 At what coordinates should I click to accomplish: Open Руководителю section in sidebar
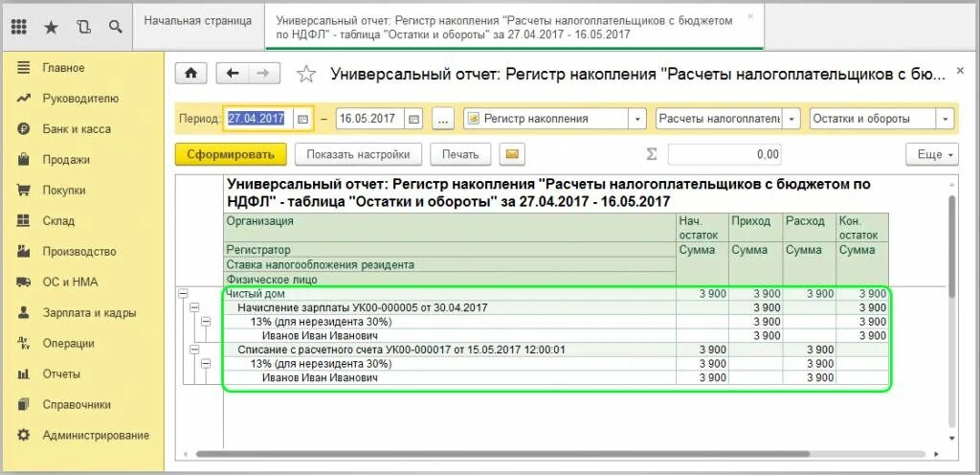[x=82, y=98]
